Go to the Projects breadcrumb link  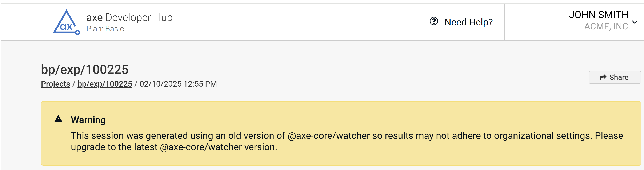(x=56, y=84)
